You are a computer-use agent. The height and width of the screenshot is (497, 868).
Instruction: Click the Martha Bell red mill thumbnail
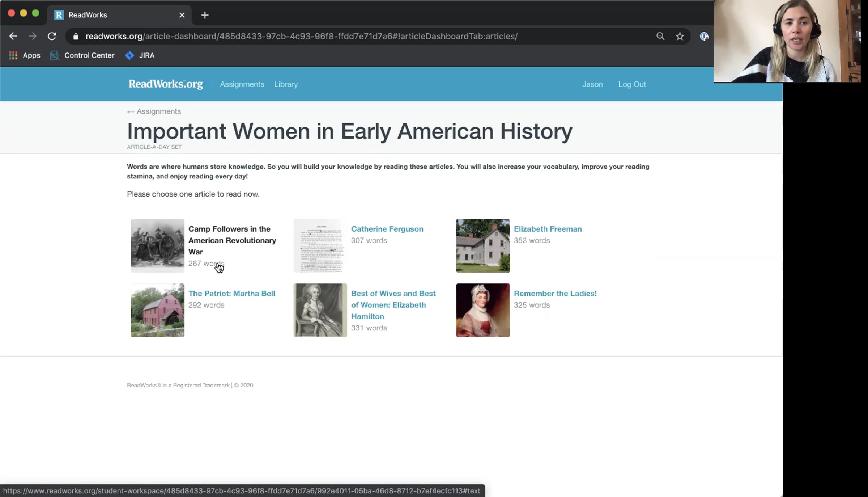(157, 310)
